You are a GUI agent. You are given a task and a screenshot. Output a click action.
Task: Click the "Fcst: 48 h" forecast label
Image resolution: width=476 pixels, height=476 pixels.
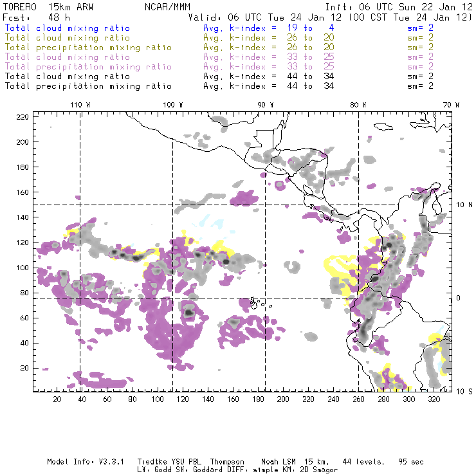[37, 17]
